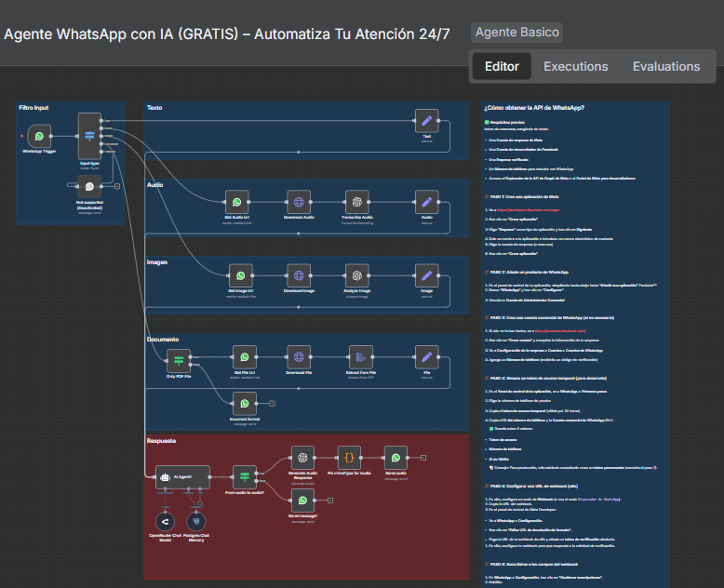This screenshot has height=588, width=724.
Task: Click the Agente Basico tag
Action: coord(517,33)
